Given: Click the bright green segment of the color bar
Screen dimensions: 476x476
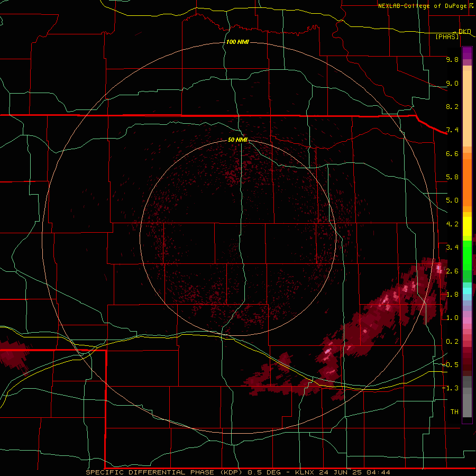Looking at the screenshot, I should tap(467, 255).
